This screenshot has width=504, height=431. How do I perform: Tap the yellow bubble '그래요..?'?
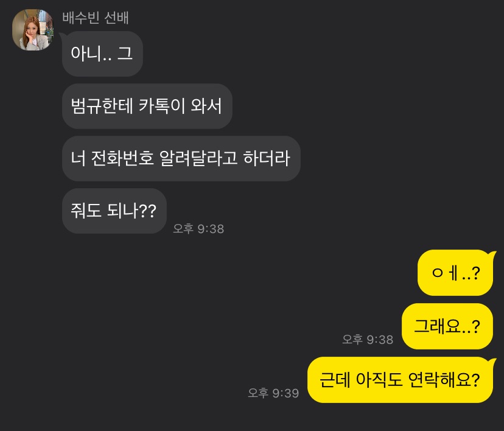click(447, 326)
